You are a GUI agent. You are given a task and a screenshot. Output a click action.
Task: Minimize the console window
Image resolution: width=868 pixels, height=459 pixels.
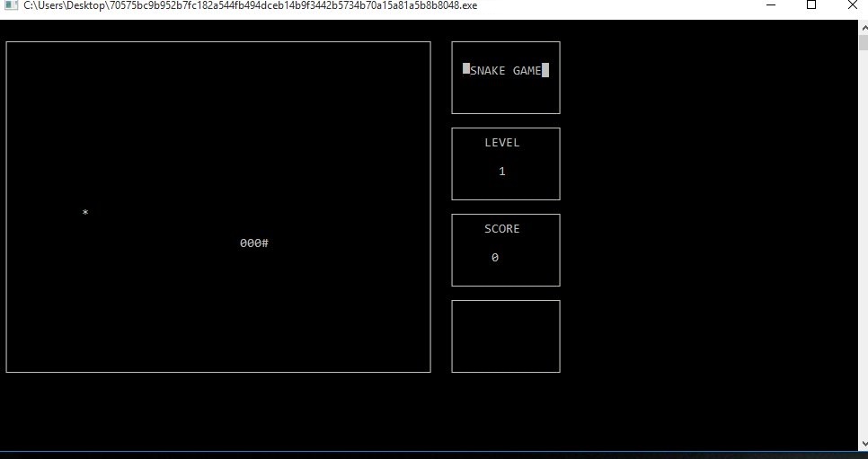771,5
